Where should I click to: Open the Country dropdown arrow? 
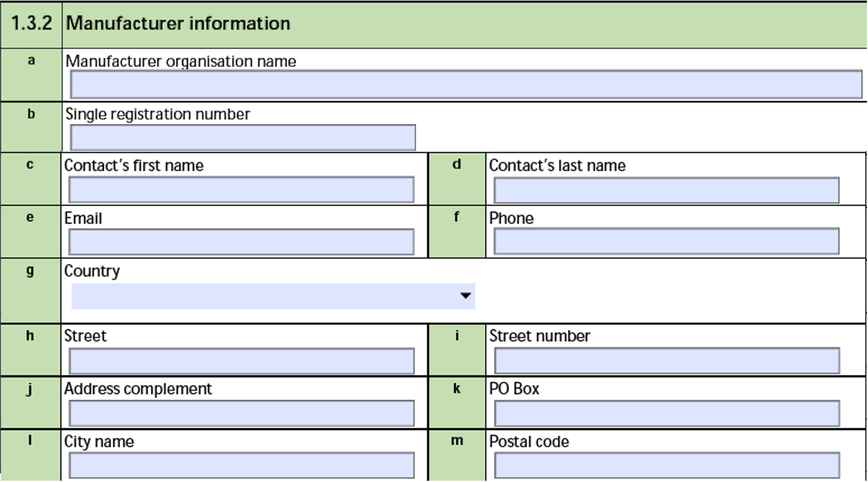point(466,296)
